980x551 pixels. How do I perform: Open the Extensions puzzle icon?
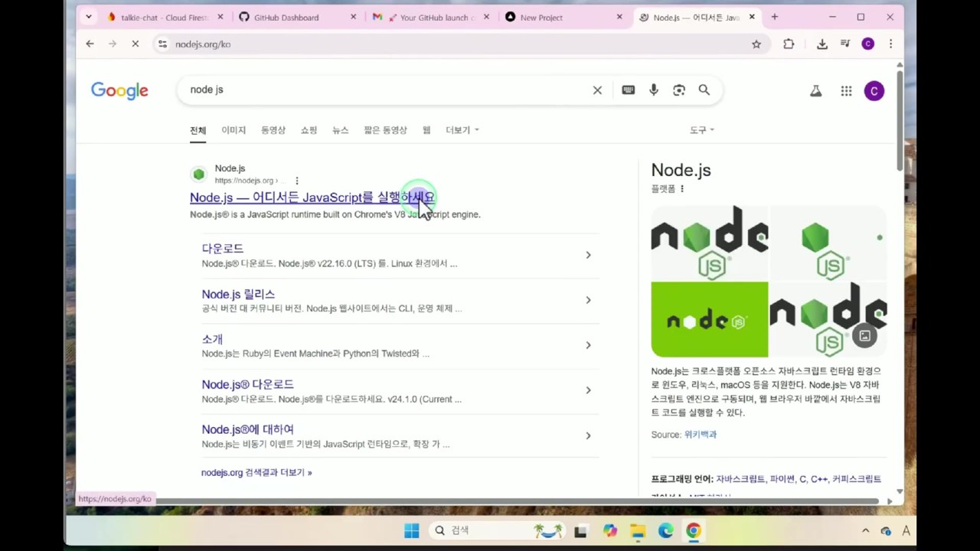(x=789, y=44)
